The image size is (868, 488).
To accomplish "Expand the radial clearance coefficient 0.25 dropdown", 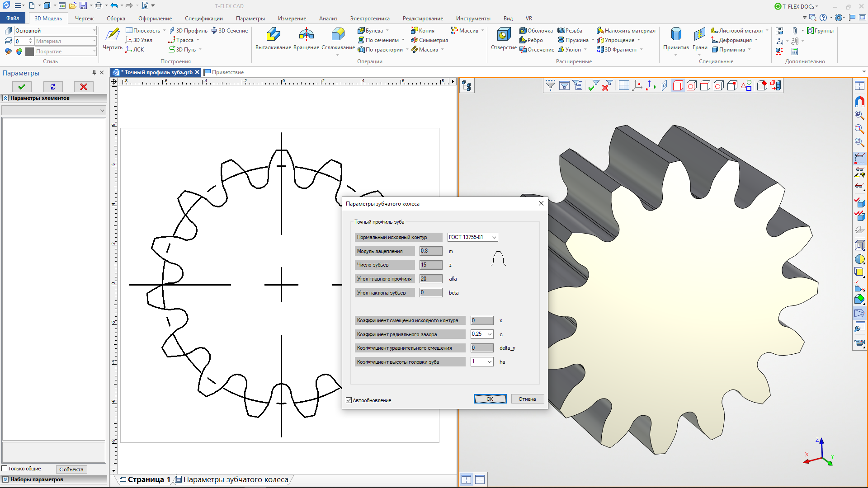I will (489, 334).
